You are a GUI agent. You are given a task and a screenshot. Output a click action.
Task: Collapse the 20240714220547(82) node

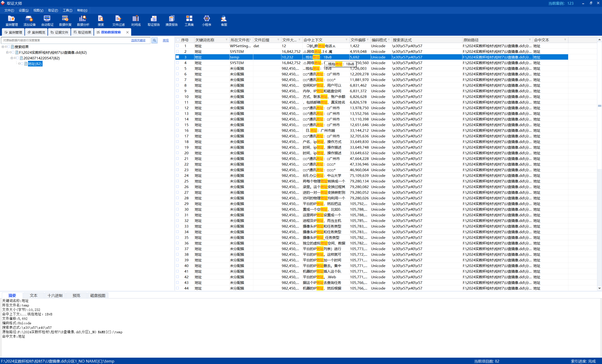pyautogui.click(x=12, y=58)
